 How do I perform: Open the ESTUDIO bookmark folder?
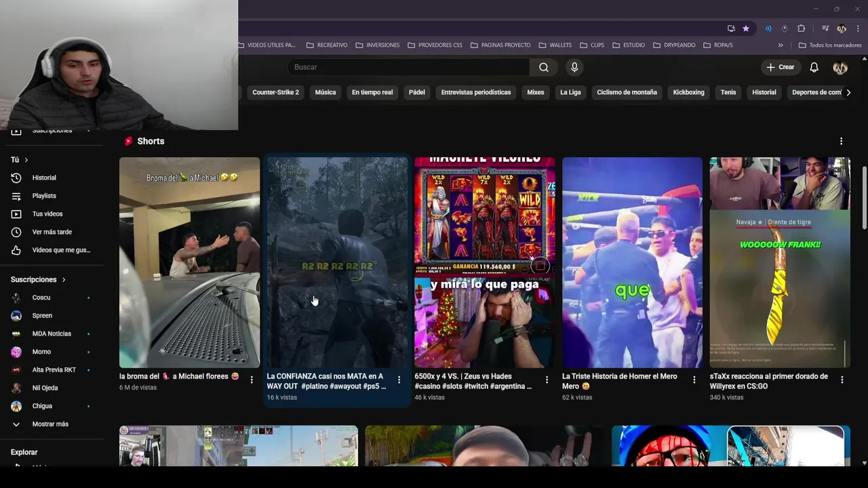[629, 45]
